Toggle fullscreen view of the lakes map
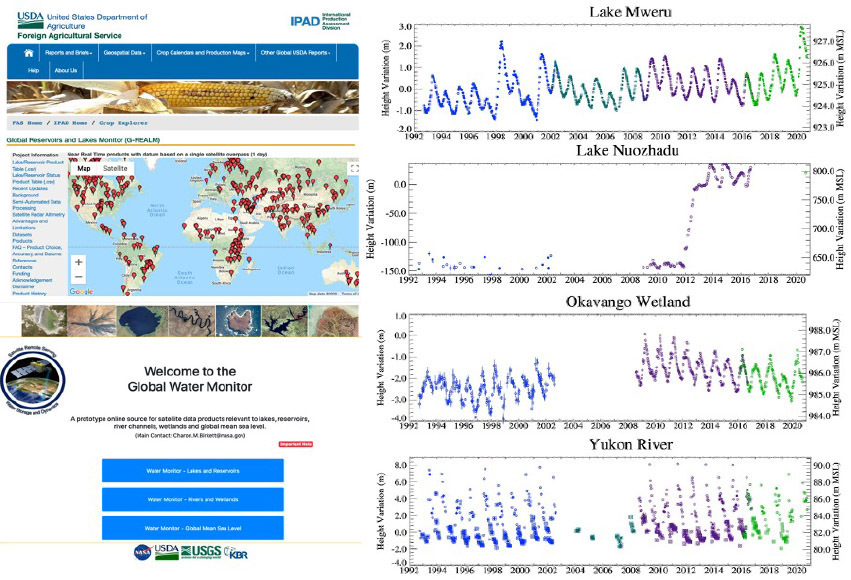Image resolution: width=851 pixels, height=580 pixels. pos(354,168)
